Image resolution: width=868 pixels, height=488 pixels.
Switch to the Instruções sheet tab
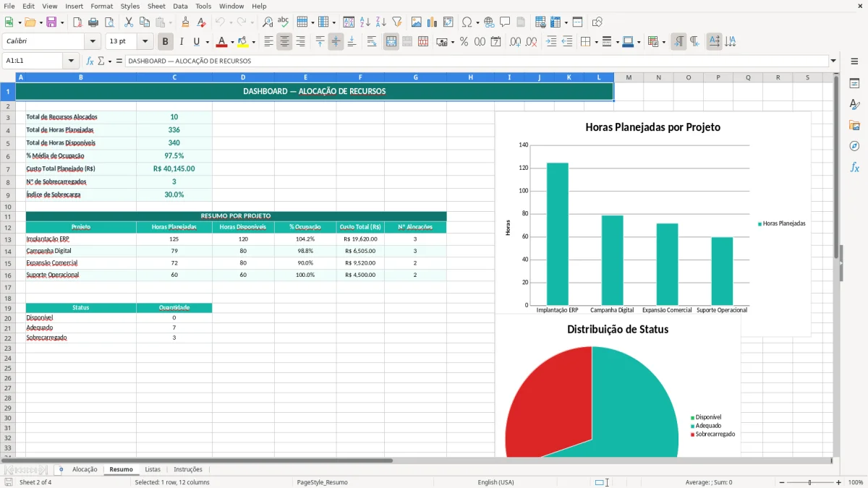[x=188, y=470]
